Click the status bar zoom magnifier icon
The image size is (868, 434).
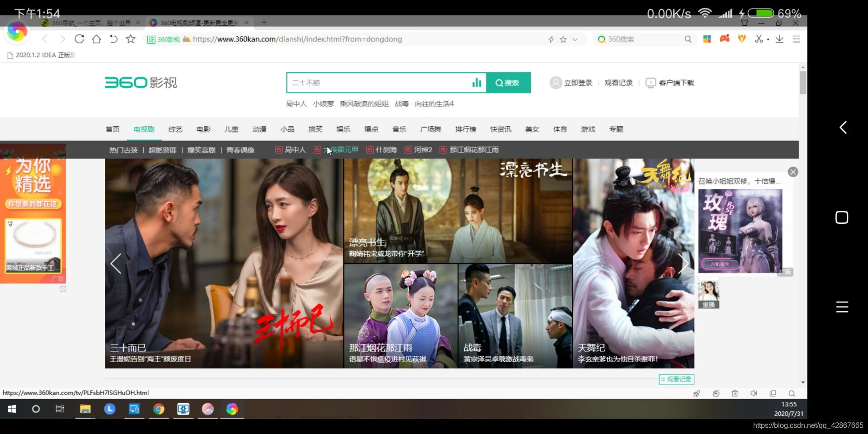tap(792, 393)
